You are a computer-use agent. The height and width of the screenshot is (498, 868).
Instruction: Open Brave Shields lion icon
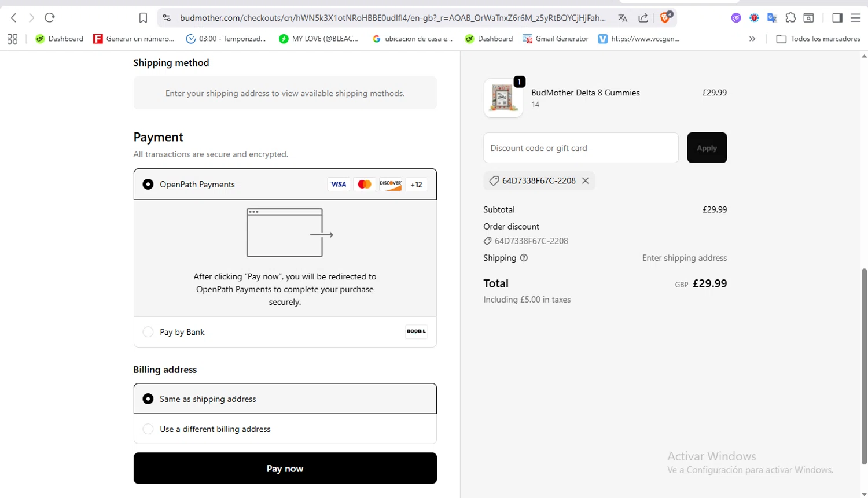click(x=665, y=17)
